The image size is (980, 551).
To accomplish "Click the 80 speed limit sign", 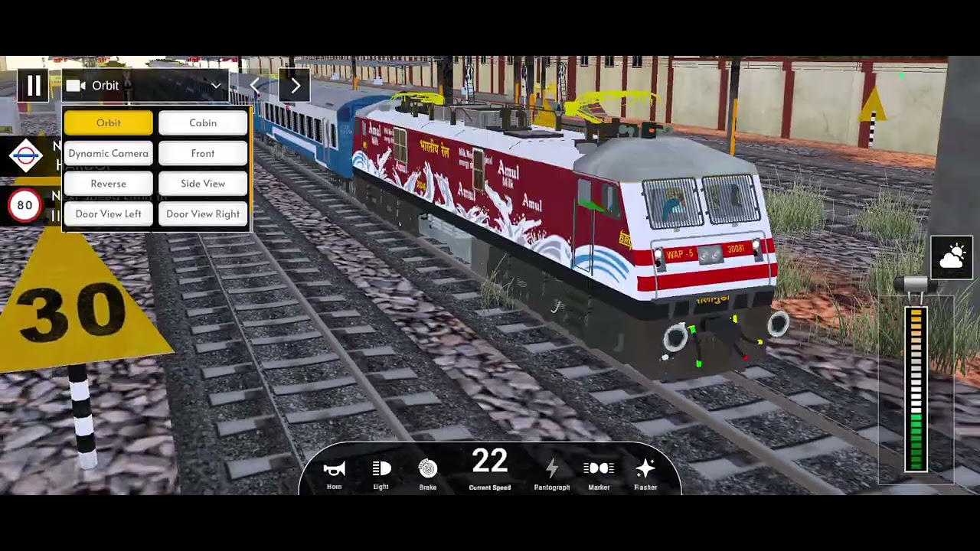I will [24, 205].
